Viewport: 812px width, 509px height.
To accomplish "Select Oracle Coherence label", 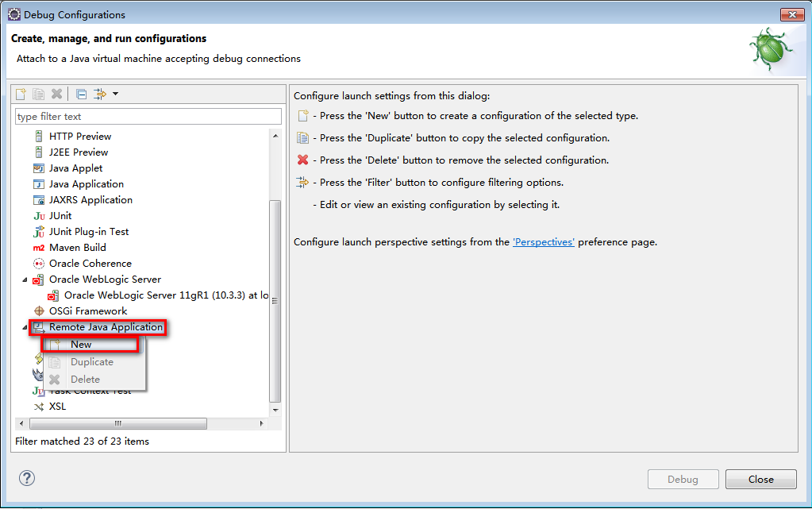I will [90, 264].
